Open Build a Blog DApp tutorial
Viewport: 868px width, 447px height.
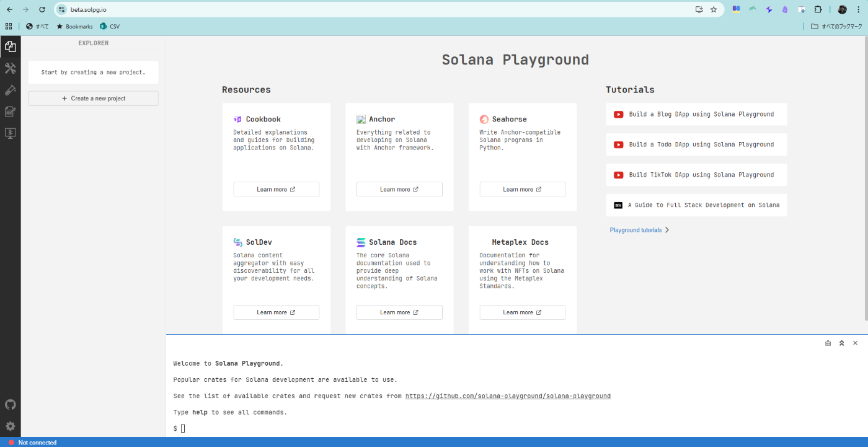[x=696, y=114]
